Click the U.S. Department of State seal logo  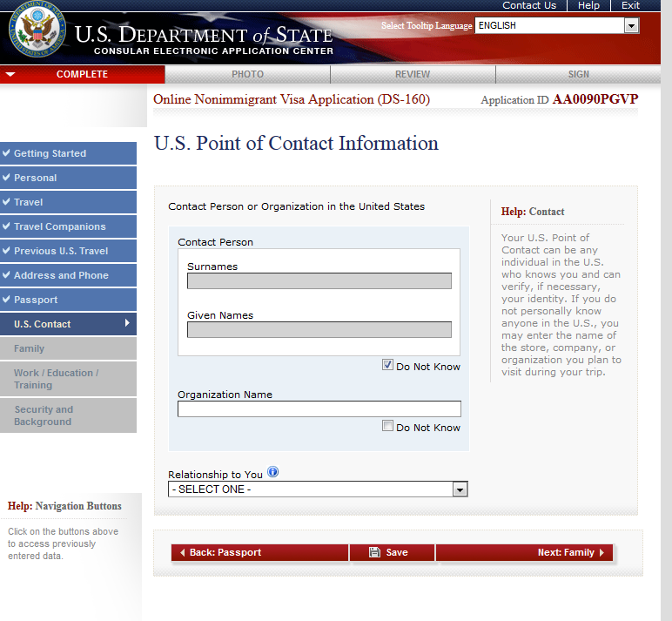(x=37, y=29)
